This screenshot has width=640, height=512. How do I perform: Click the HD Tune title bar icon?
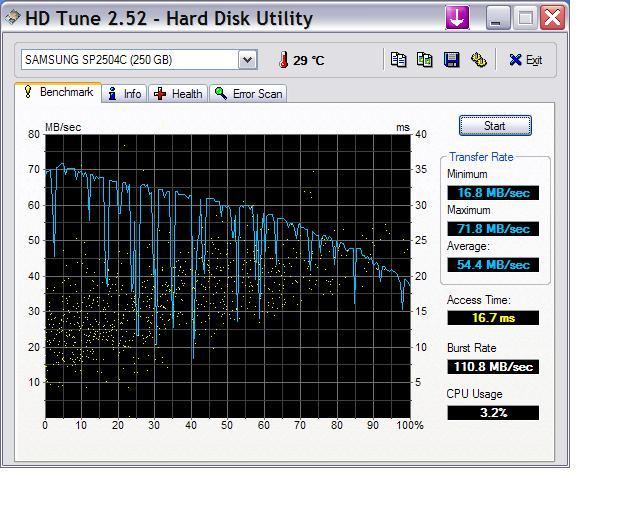[13, 18]
